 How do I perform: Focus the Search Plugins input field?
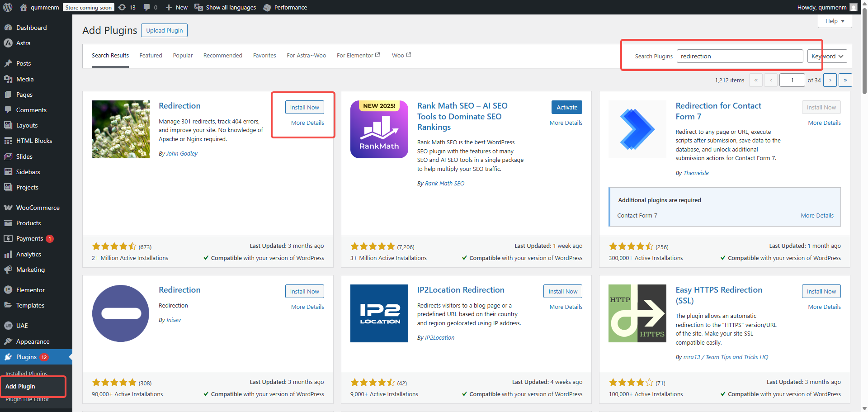tap(740, 56)
